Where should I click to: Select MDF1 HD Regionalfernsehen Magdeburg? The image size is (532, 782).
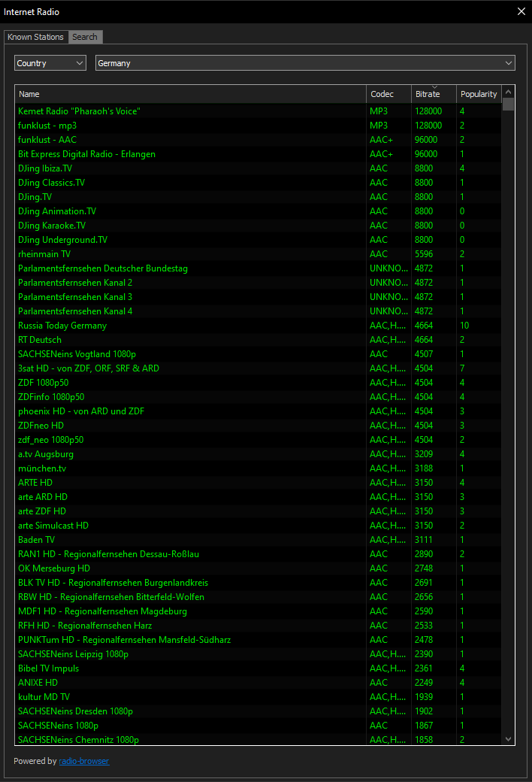coord(258,611)
